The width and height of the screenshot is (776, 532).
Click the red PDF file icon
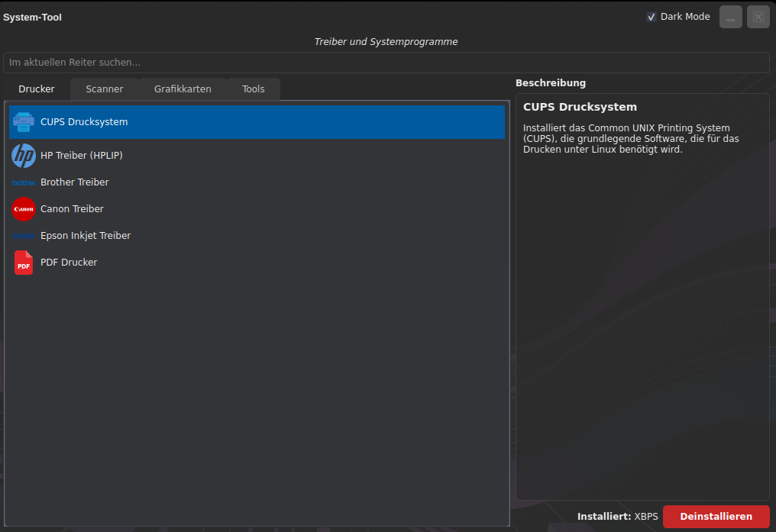click(24, 263)
